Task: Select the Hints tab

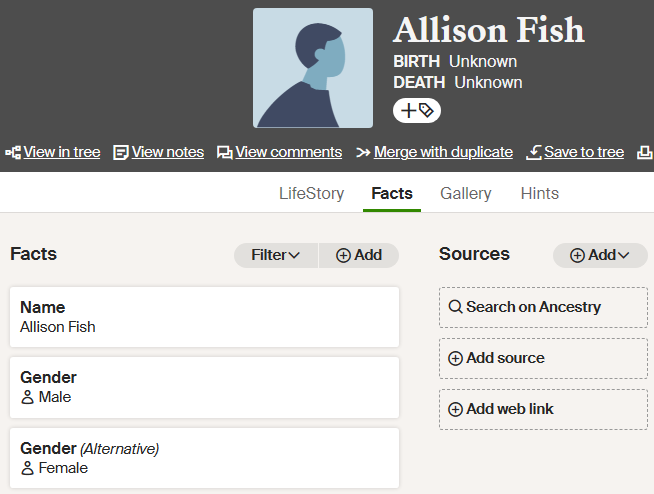Action: [540, 194]
